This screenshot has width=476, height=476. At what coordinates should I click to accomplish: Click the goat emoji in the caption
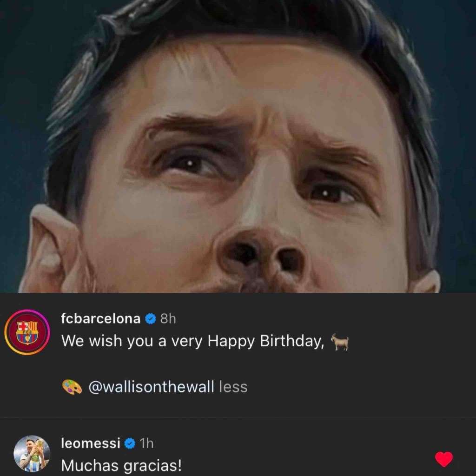(339, 343)
